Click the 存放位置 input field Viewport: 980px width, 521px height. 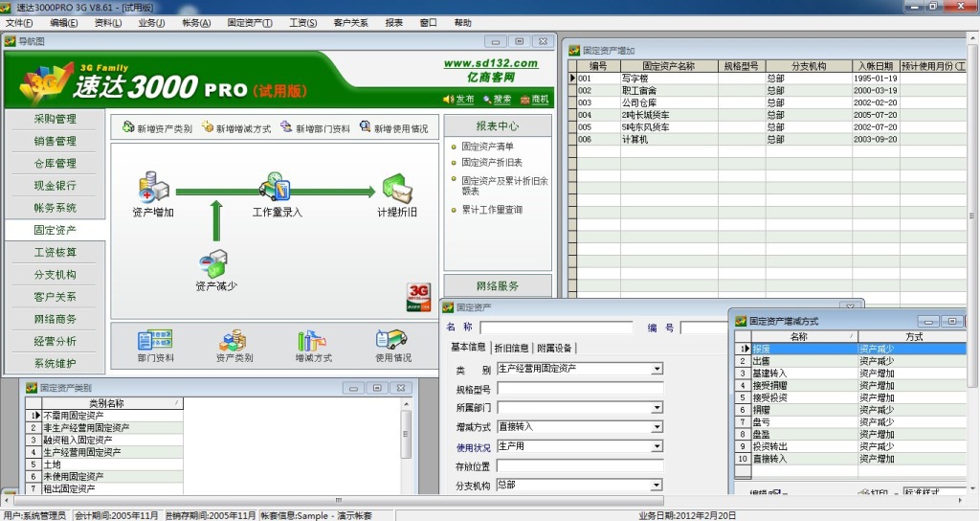(580, 466)
